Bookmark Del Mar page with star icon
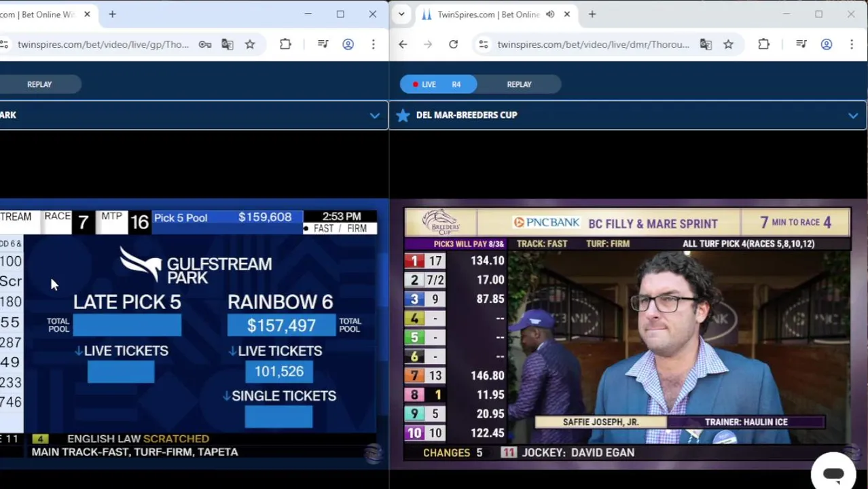 point(728,44)
